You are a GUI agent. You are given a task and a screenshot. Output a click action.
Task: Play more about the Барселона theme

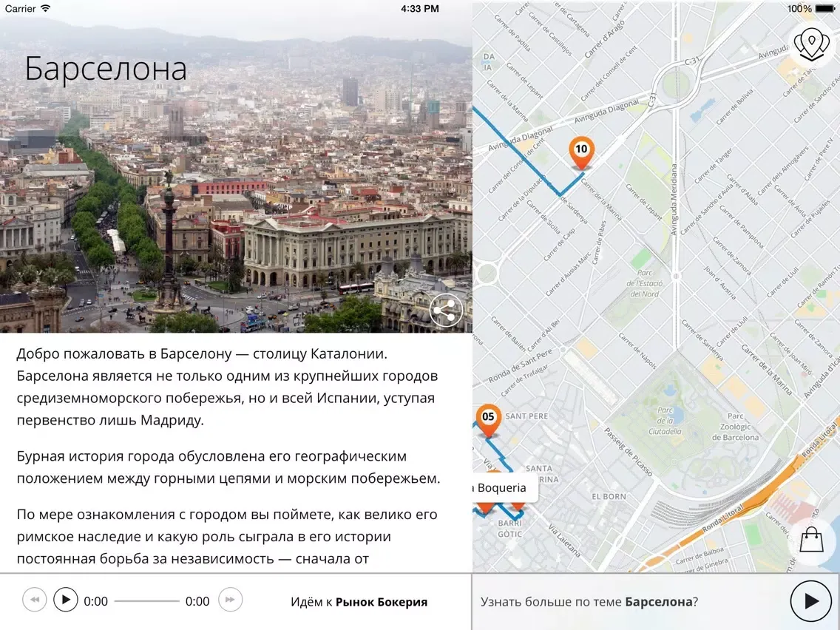click(x=811, y=601)
